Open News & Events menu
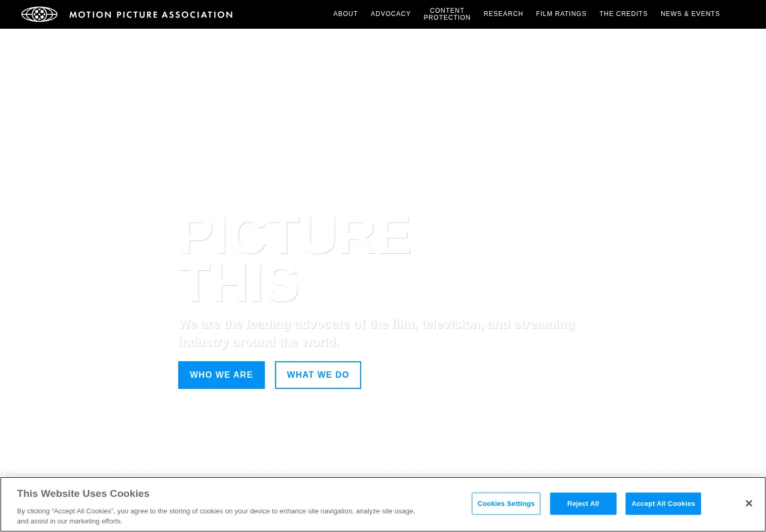Screen dimensions: 766x532 tap(690, 14)
